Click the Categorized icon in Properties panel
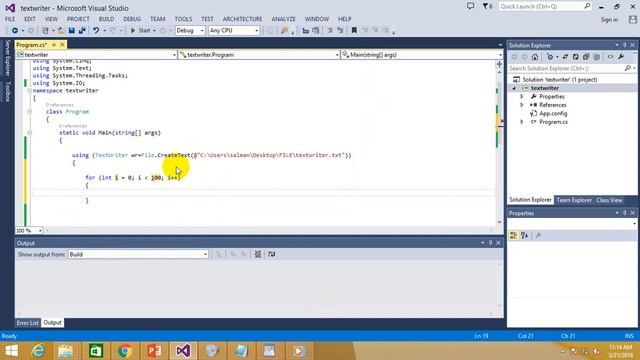Image resolution: width=640 pixels, height=360 pixels. click(513, 236)
